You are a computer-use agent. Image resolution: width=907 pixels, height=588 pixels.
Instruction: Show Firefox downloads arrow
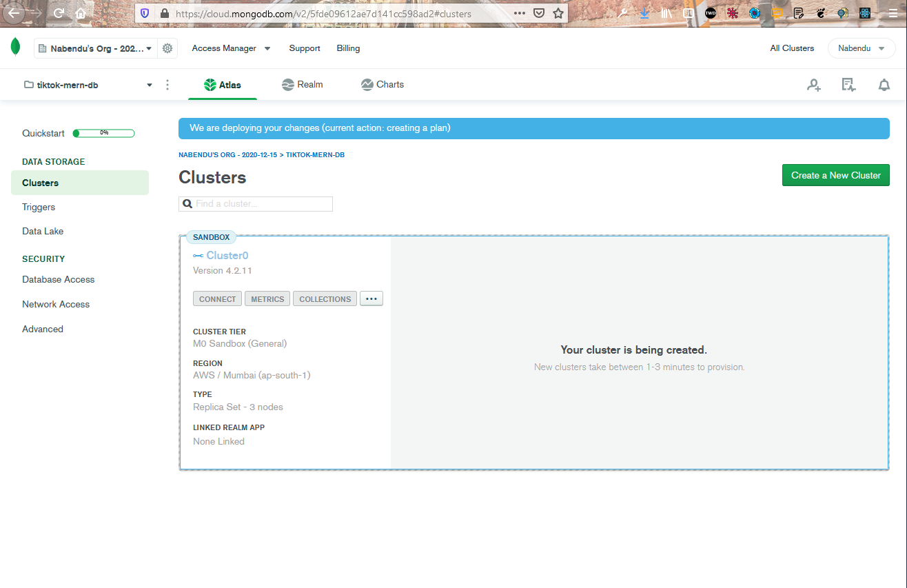[x=644, y=13]
